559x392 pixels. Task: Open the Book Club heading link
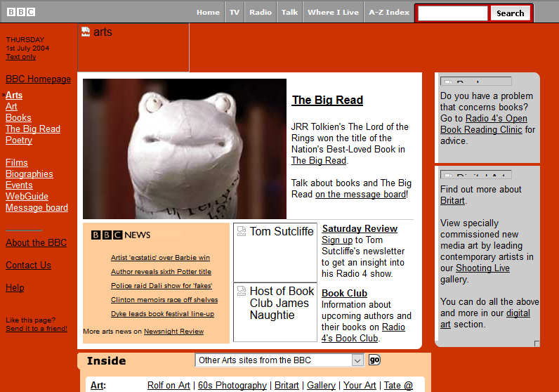click(x=344, y=293)
